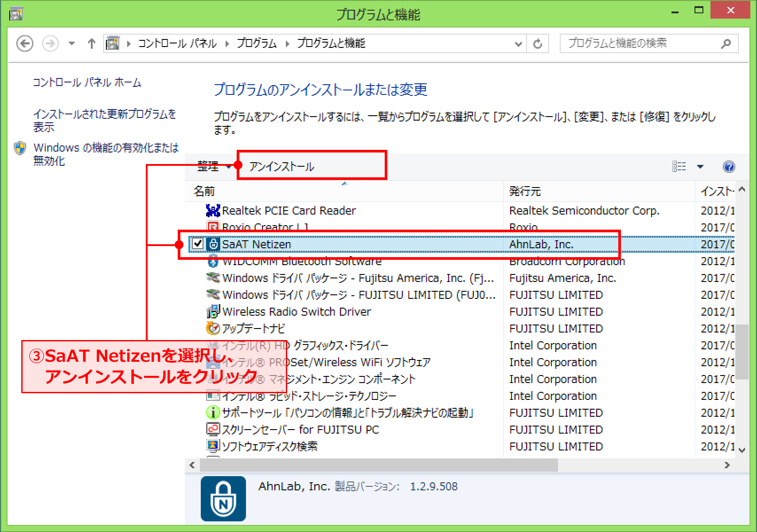Image resolution: width=757 pixels, height=532 pixels.
Task: Click the WIDCOMM Bluetooth icon
Action: [x=213, y=262]
